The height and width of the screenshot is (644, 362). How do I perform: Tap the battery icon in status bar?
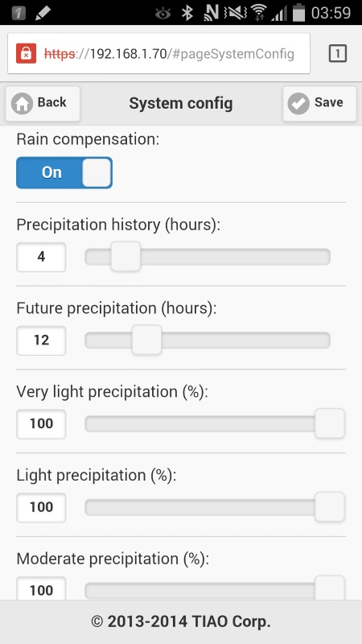[x=298, y=13]
